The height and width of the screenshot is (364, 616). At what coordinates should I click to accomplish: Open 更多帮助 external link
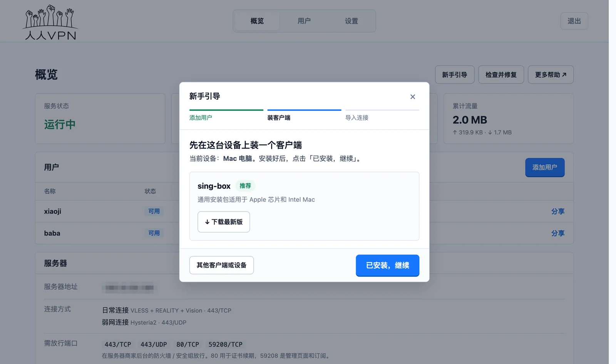coord(551,75)
